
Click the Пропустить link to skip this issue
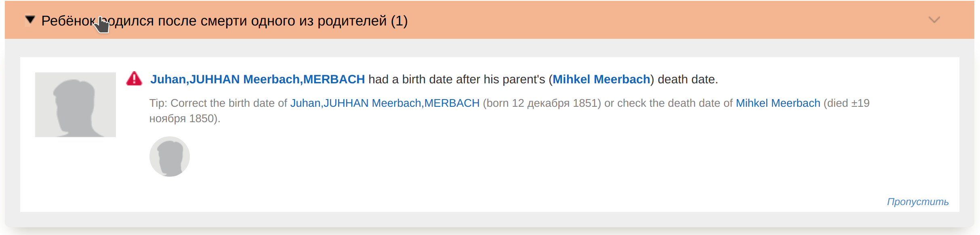pyautogui.click(x=917, y=201)
